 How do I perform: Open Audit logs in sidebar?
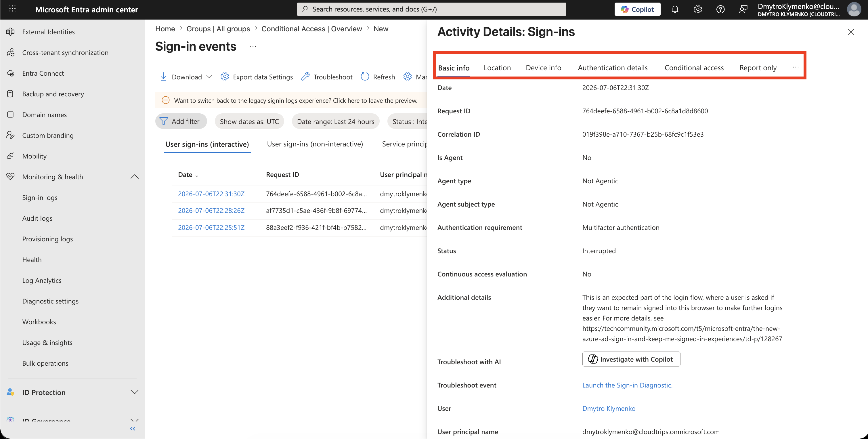coord(37,218)
